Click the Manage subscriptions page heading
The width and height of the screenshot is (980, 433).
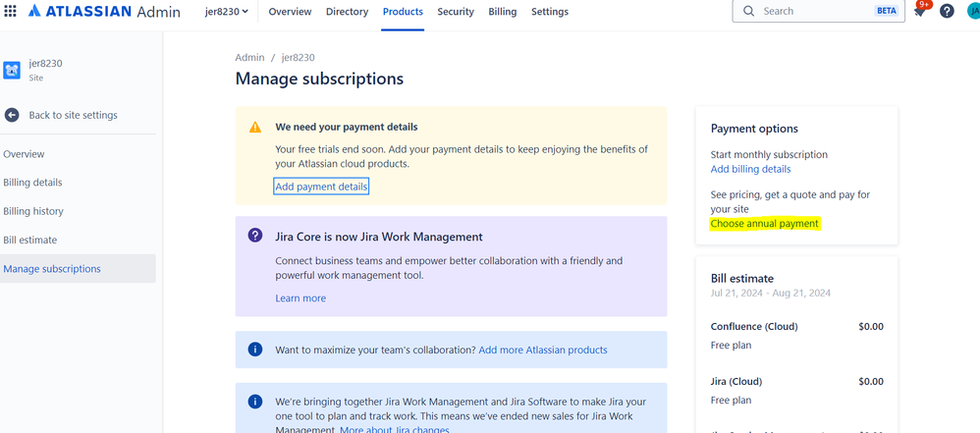pos(319,79)
